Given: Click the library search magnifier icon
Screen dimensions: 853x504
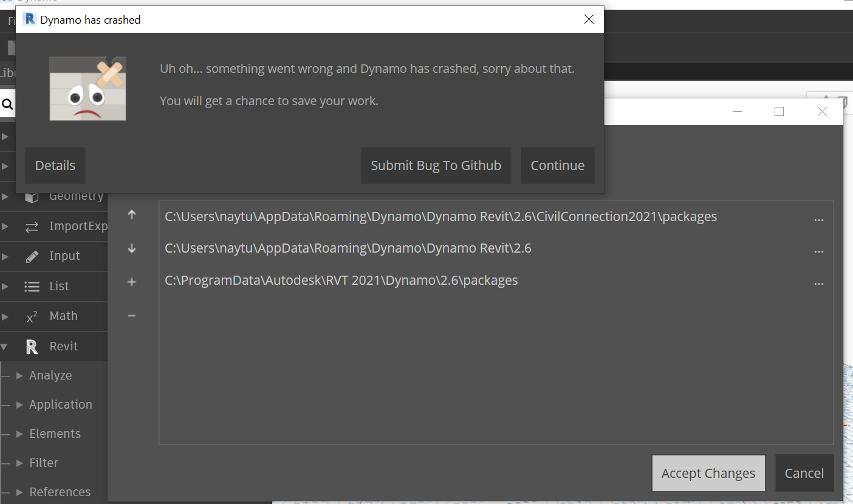Looking at the screenshot, I should click(7, 103).
